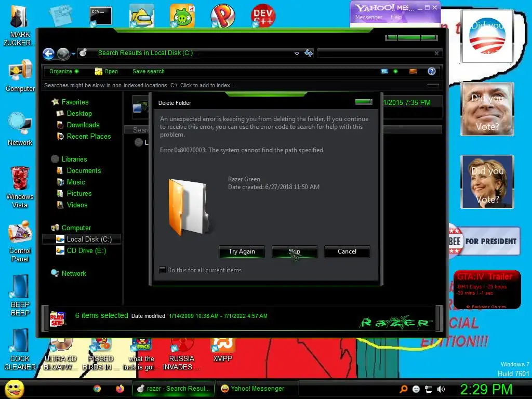Open Downloads in the navigation pane
Viewport: 532px width, 399px height.
83,125
